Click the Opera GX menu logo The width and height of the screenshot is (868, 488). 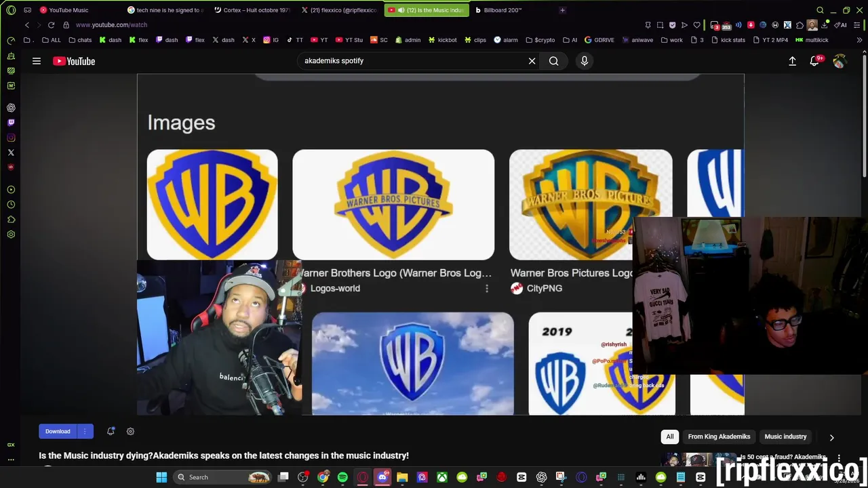pos(11,10)
